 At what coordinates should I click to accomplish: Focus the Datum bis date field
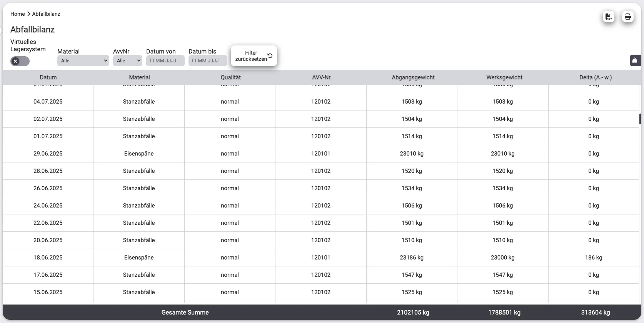point(207,61)
